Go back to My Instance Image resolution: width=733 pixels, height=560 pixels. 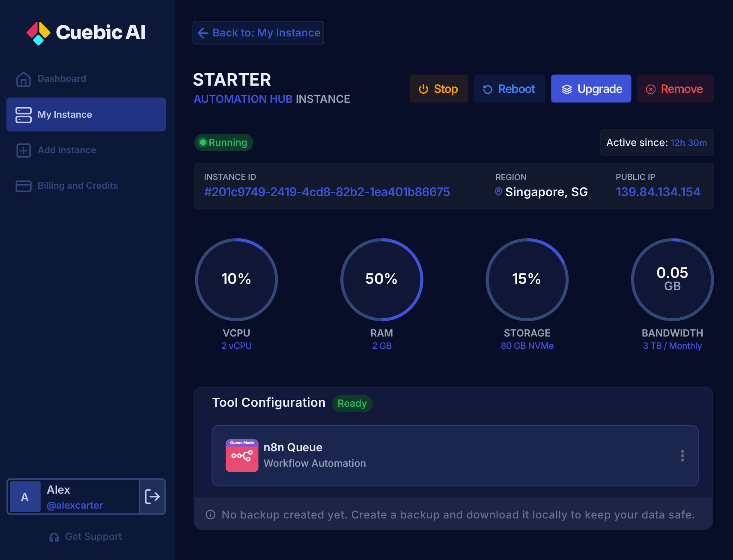(x=258, y=33)
